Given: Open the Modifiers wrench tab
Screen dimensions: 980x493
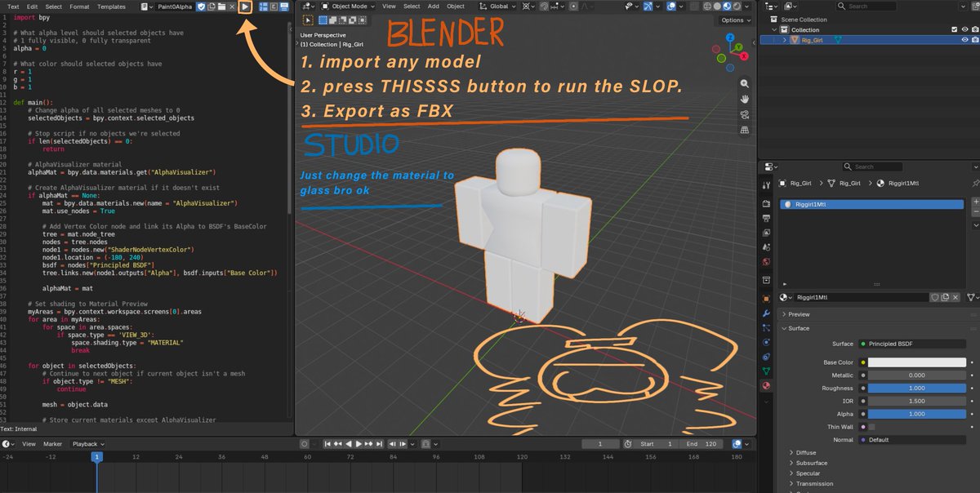Looking at the screenshot, I should [x=766, y=313].
